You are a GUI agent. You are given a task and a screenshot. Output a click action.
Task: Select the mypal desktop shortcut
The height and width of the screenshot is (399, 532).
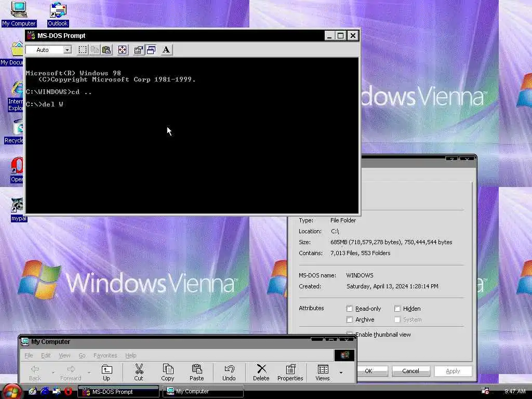pos(18,210)
